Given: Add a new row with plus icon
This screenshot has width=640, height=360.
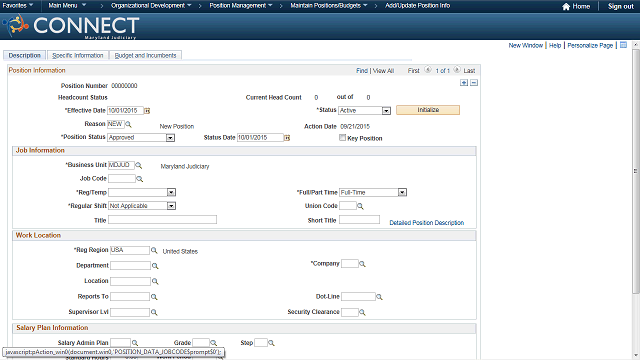Looking at the screenshot, I should coord(464,82).
